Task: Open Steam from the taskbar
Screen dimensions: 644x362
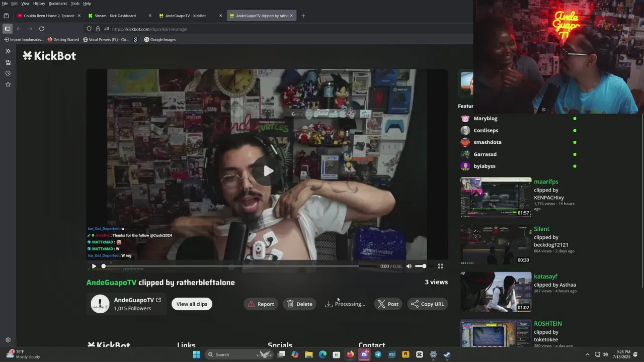Action: pos(447,354)
